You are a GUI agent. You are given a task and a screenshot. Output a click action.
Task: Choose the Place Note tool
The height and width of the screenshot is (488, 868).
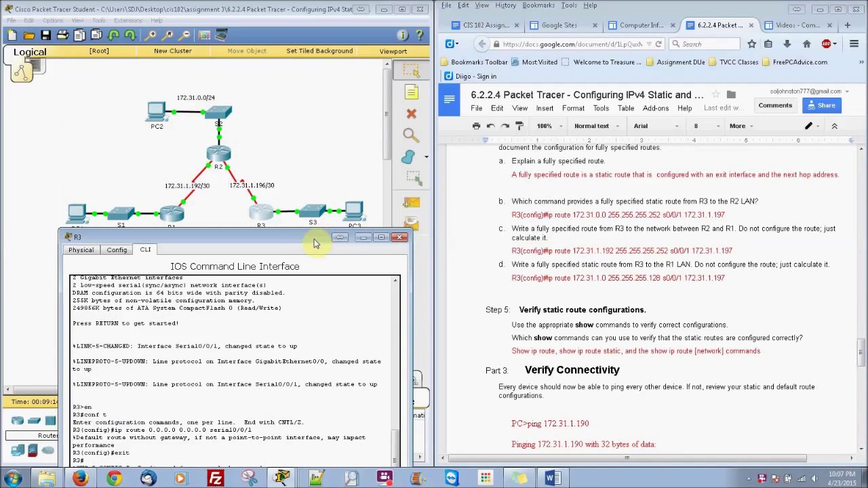411,92
